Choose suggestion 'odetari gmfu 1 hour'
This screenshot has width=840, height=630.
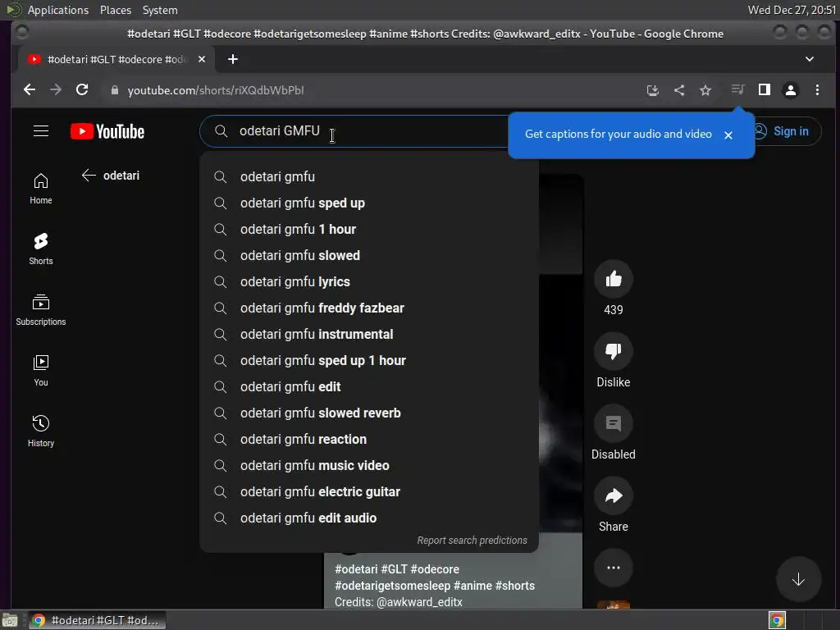[369, 229]
